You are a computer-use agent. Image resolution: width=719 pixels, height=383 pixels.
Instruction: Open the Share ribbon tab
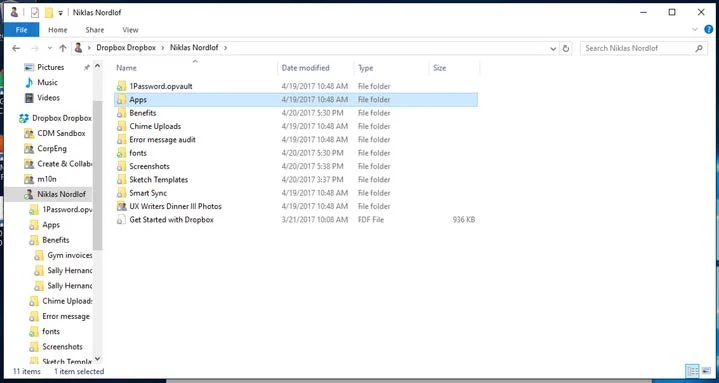94,30
